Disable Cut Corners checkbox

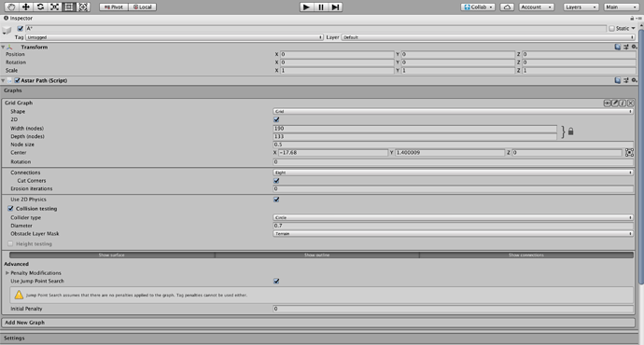tap(276, 181)
